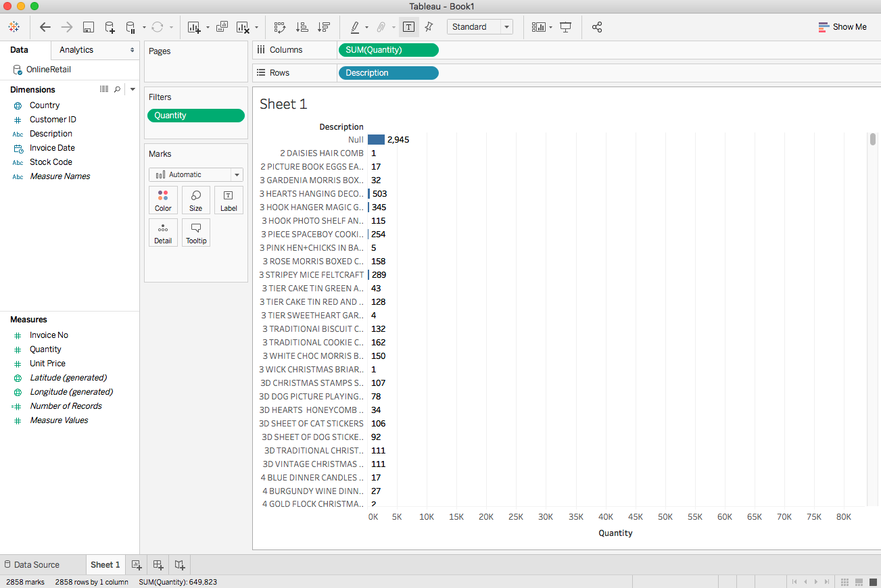Enter presentation mode
The width and height of the screenshot is (881, 588).
tap(565, 26)
